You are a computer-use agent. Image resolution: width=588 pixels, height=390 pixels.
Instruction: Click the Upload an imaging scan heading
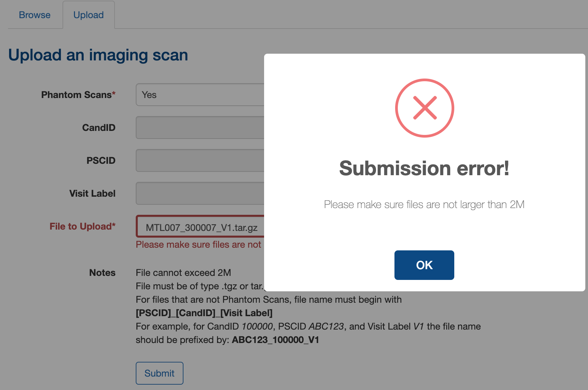click(x=98, y=55)
